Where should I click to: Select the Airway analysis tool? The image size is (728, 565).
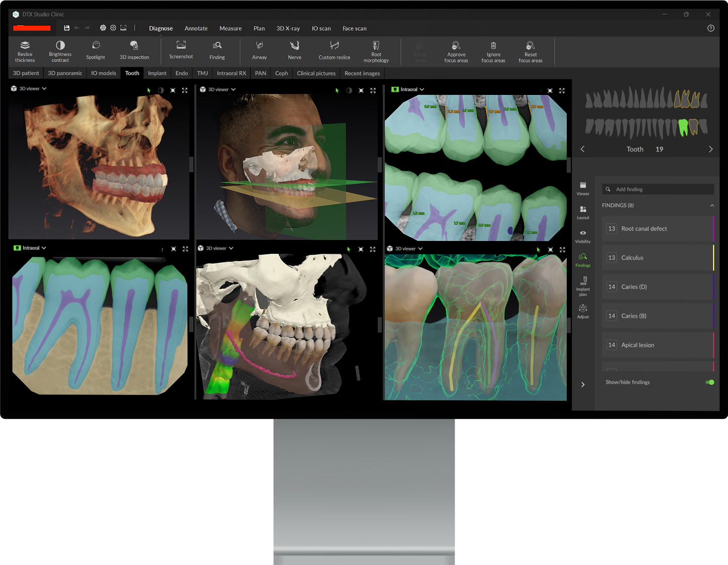(259, 51)
